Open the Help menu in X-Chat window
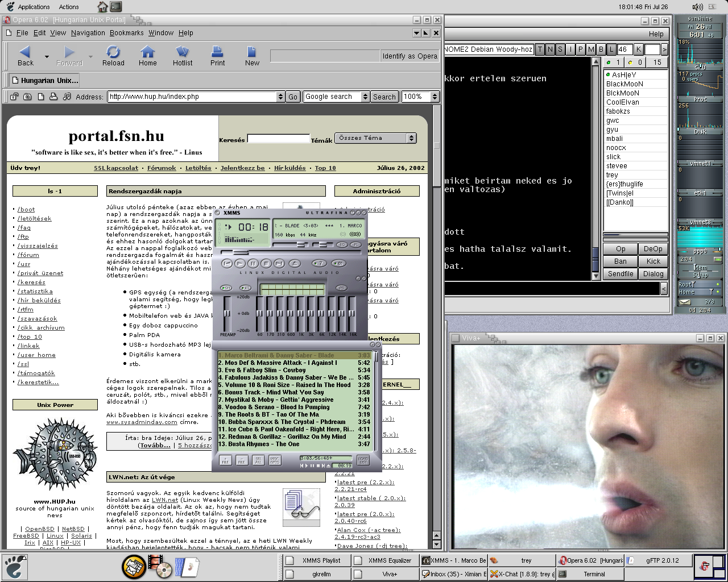 pyautogui.click(x=656, y=34)
